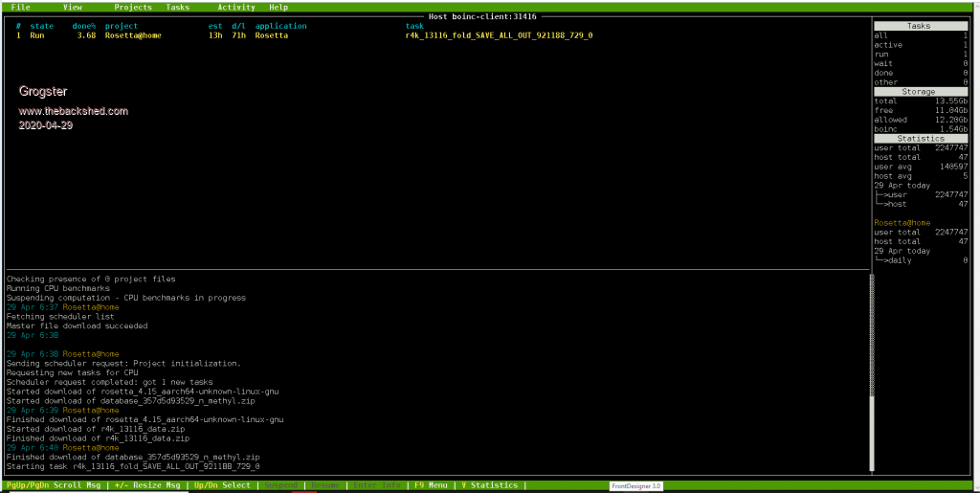Open the Tasks menu
The height and width of the screenshot is (493, 980).
177,7
